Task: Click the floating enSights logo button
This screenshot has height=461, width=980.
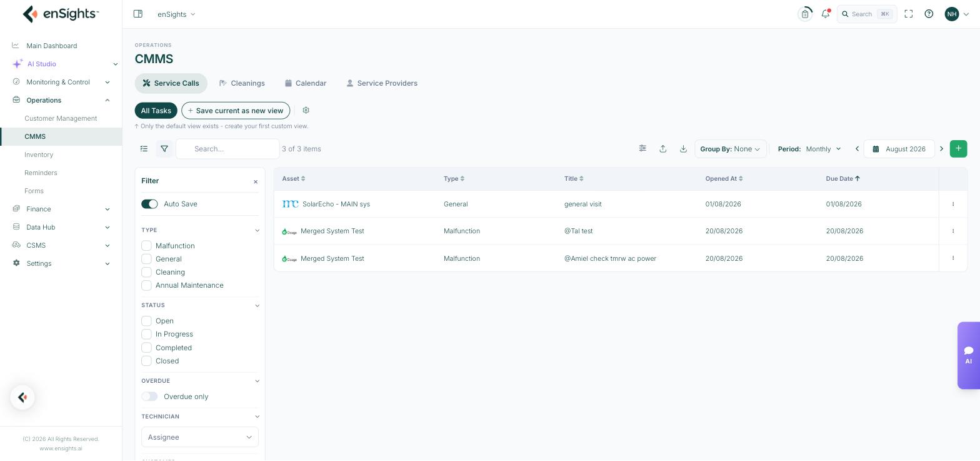Action: (x=22, y=397)
